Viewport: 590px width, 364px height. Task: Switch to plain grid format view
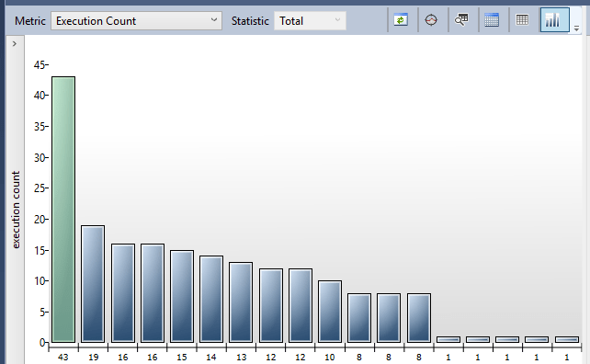522,19
